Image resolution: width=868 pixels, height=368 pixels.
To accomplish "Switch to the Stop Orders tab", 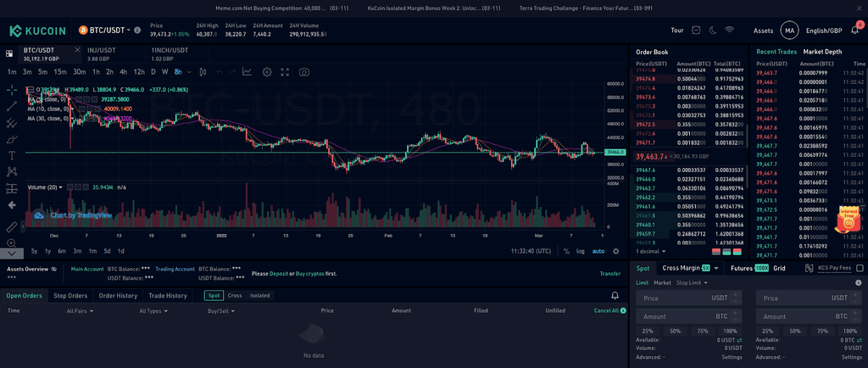I will coord(70,296).
